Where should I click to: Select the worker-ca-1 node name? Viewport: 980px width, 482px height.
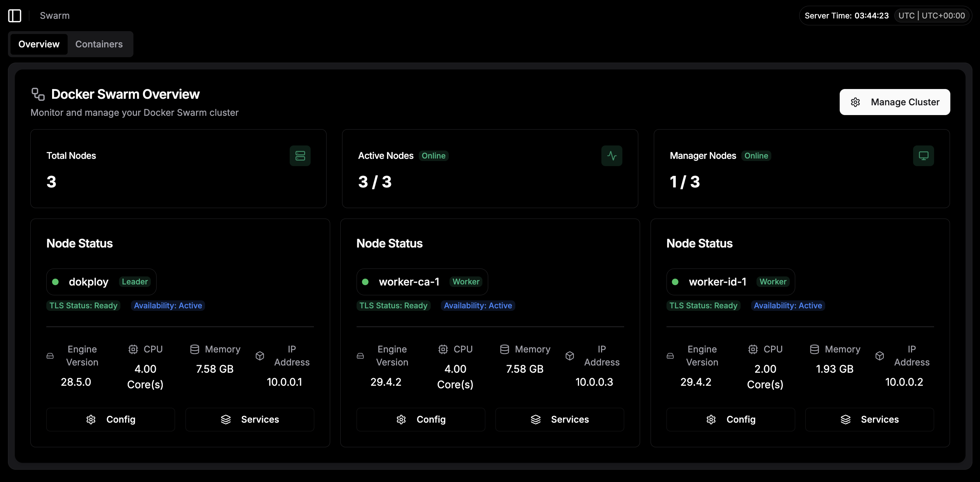[409, 282]
